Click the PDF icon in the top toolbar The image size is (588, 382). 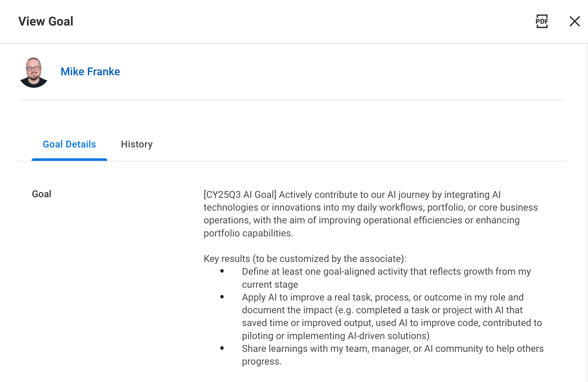(542, 21)
